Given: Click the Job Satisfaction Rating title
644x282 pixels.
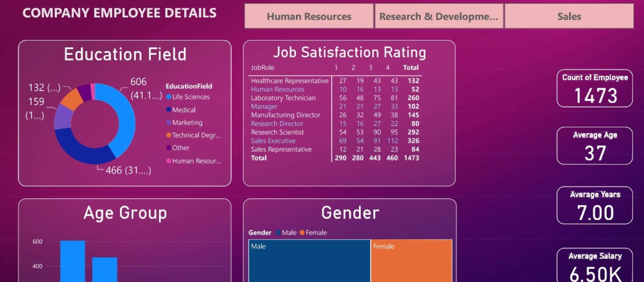Looking at the screenshot, I should [350, 52].
